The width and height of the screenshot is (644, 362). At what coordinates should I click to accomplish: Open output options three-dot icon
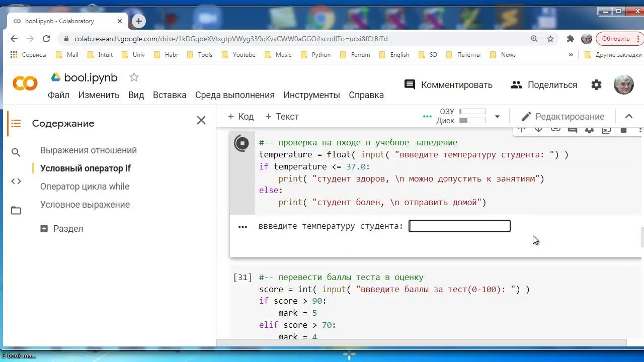(x=243, y=227)
